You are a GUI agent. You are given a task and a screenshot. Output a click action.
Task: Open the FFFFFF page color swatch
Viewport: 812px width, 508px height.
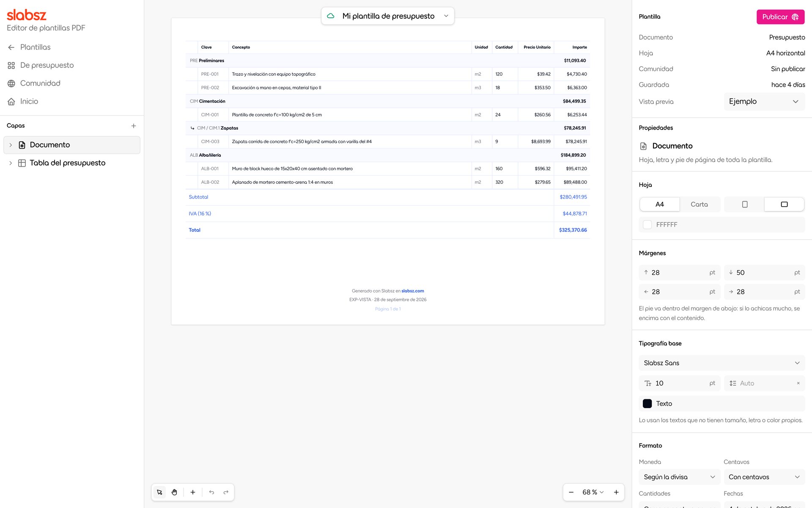click(647, 225)
